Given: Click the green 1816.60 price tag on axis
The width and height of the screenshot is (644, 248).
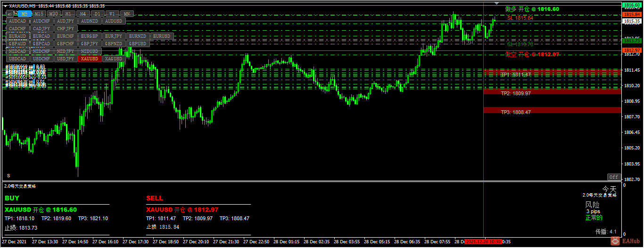Looking at the screenshot, I should pos(633,5).
